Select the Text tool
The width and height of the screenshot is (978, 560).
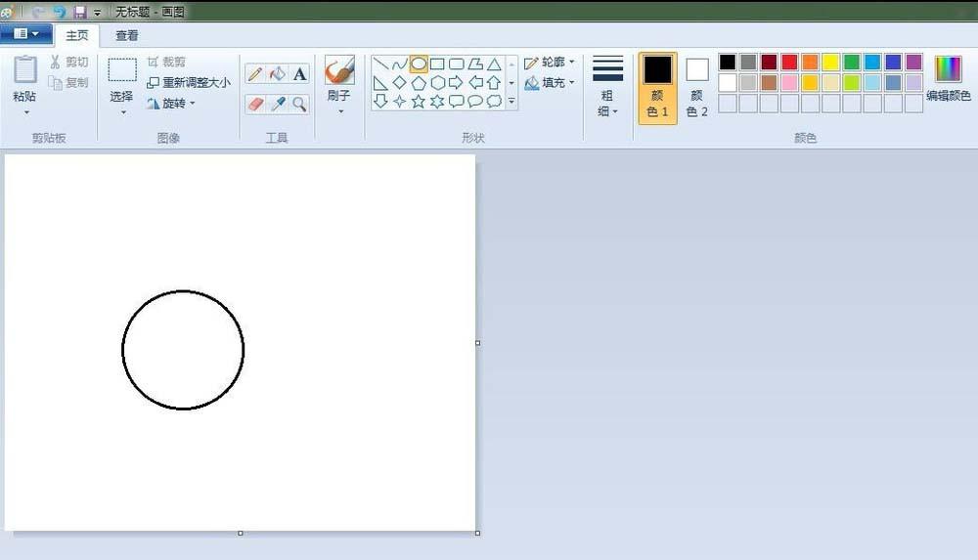pos(299,74)
